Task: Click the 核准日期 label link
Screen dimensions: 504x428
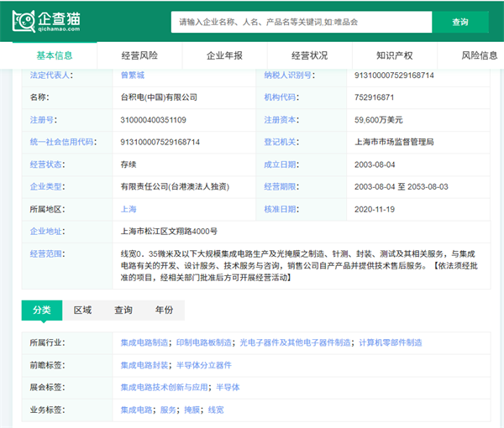Action: pyautogui.click(x=280, y=209)
